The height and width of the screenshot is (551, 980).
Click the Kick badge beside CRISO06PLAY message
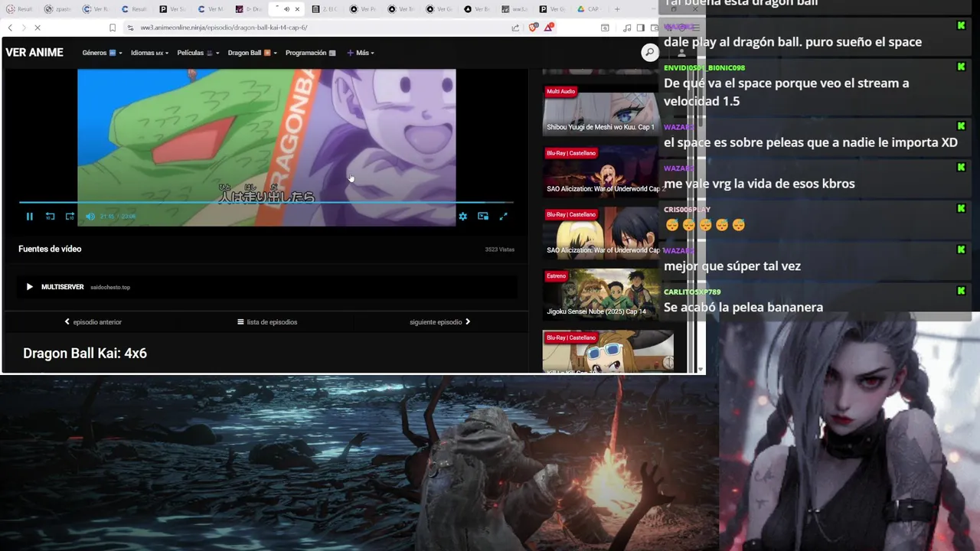961,208
